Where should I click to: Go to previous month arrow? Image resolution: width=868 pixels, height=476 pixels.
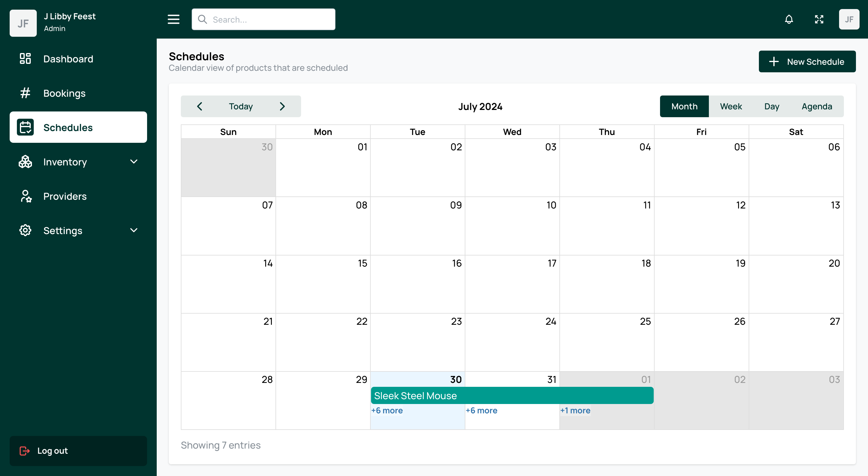pos(200,106)
